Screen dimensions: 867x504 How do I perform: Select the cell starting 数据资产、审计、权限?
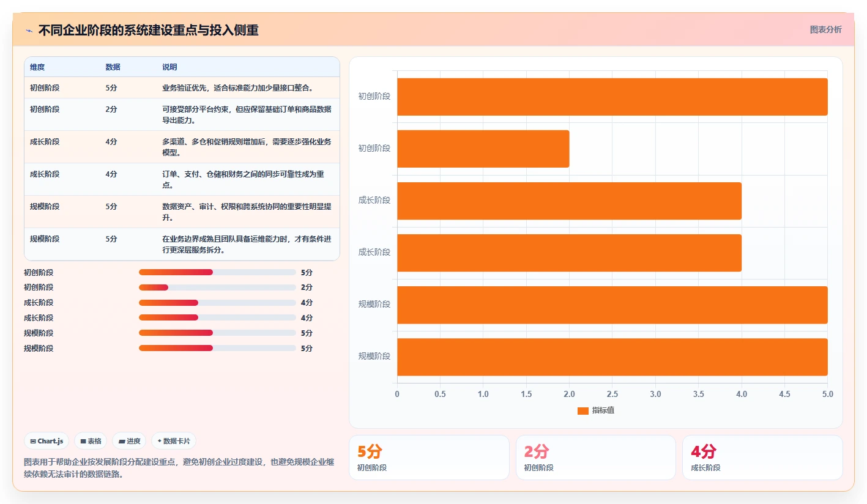[x=247, y=212]
